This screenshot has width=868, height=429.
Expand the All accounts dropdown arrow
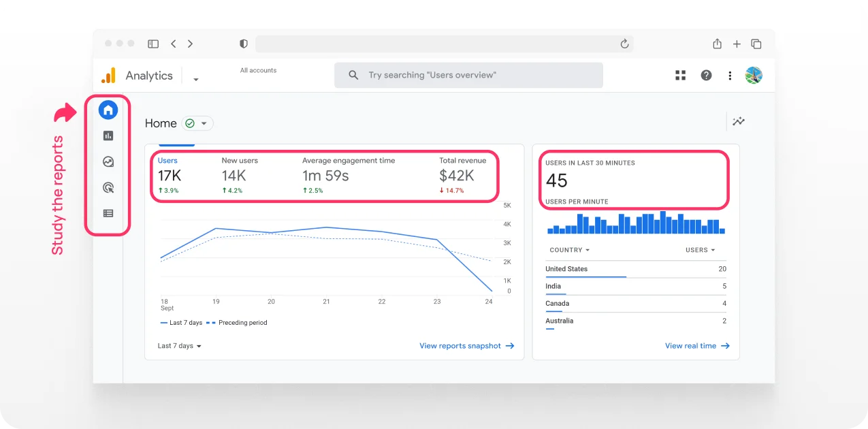point(196,80)
